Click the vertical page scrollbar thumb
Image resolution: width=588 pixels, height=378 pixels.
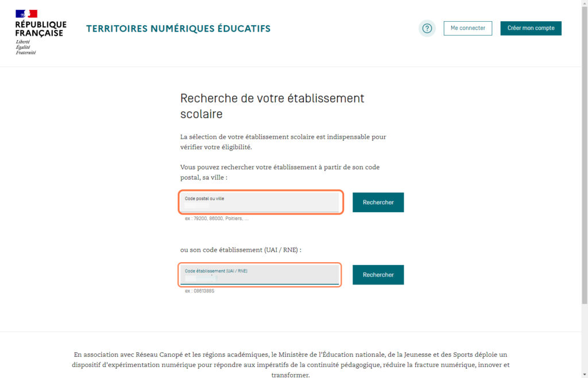coord(585,155)
